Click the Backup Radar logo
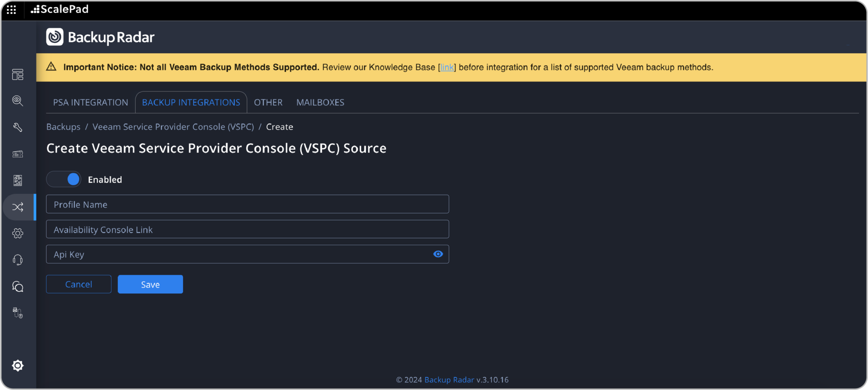868x390 pixels. click(100, 37)
